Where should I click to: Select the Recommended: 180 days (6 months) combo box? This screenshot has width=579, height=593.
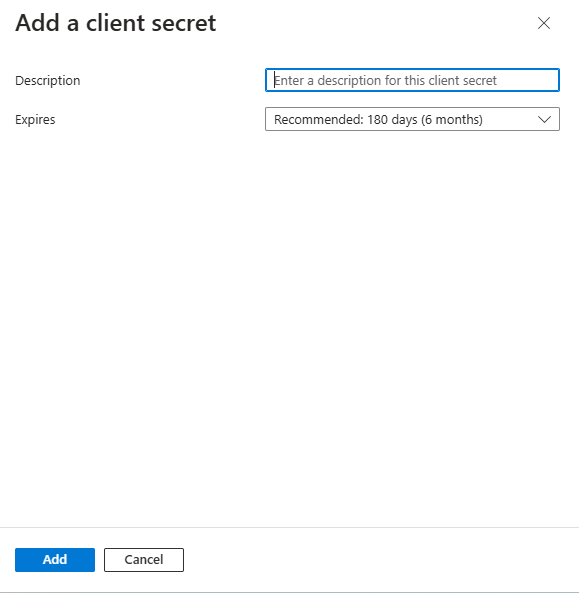click(x=412, y=119)
